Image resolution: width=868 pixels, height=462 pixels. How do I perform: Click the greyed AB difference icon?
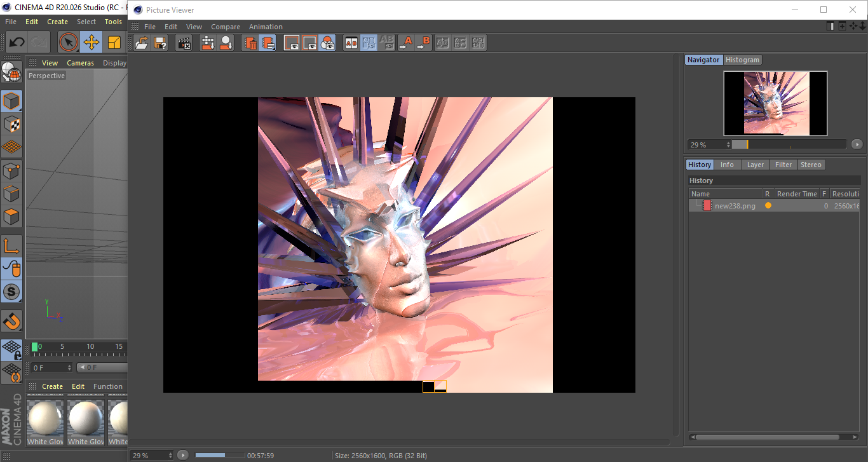[x=386, y=43]
